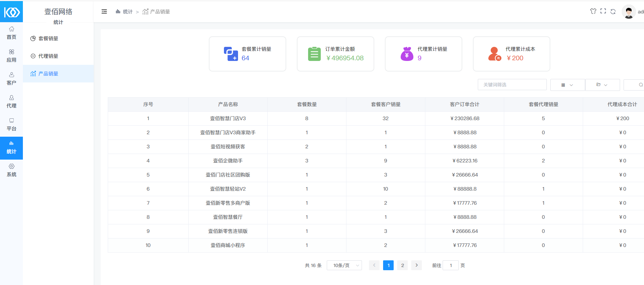The image size is (644, 285).
Task: Click 统计 breadcrumb link
Action: (124, 12)
